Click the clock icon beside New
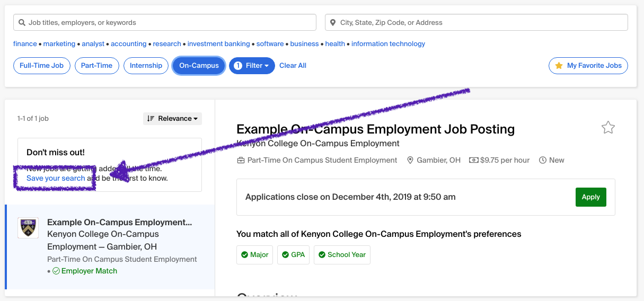Image resolution: width=644 pixels, height=301 pixels. [543, 160]
